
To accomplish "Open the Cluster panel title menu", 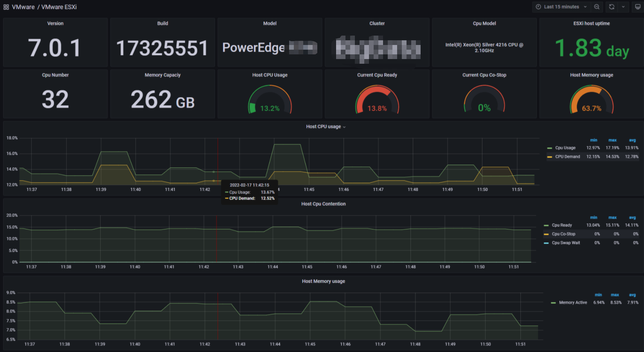I will [x=377, y=23].
